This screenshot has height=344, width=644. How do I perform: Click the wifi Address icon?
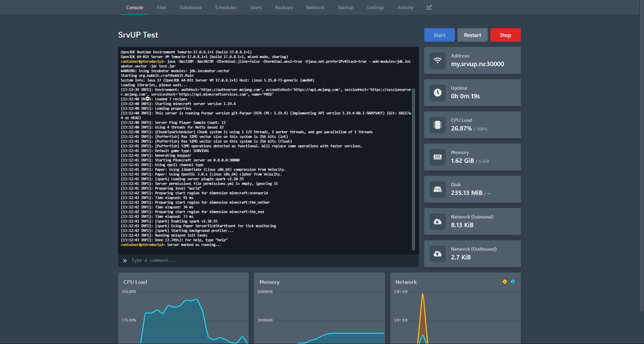(438, 60)
